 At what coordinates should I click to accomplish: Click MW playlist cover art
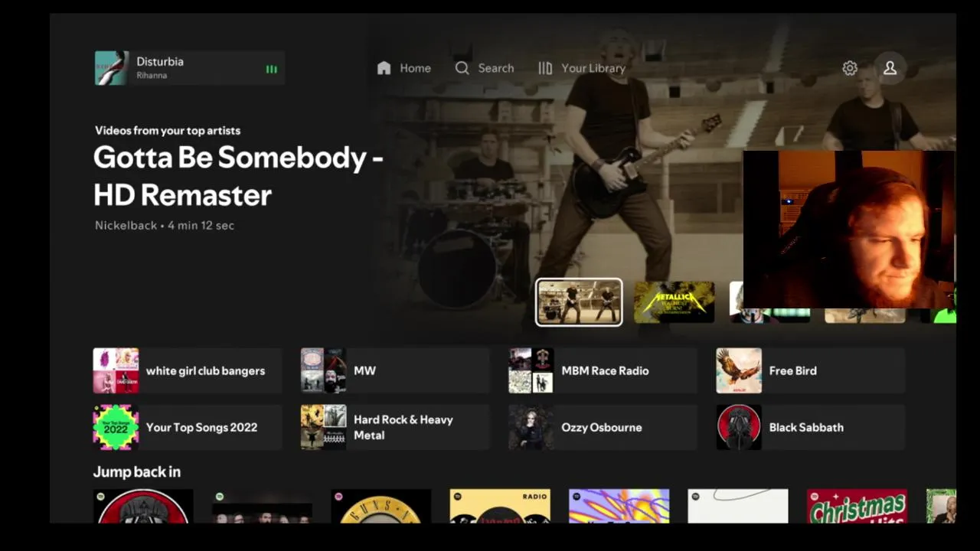point(323,370)
